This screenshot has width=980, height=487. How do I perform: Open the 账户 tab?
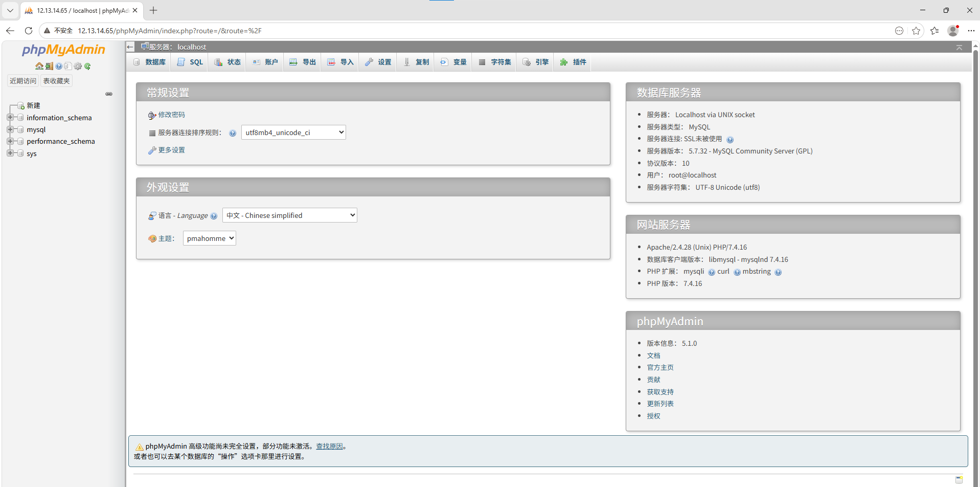(x=265, y=62)
